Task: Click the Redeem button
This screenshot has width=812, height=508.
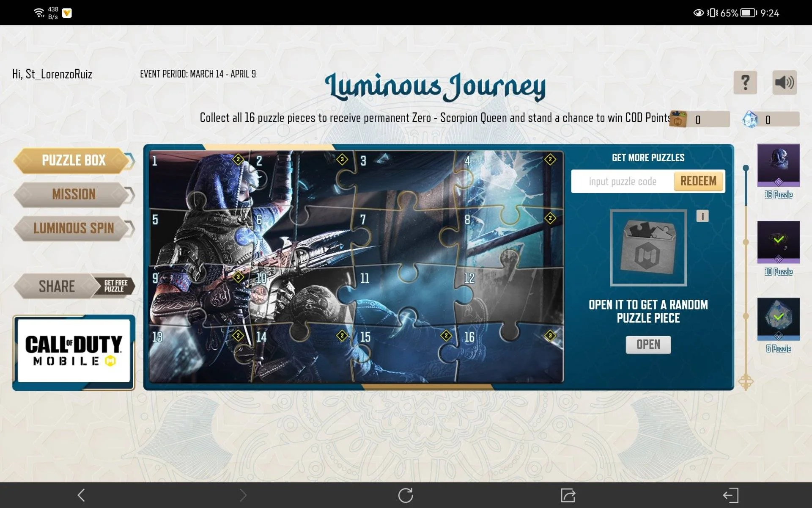Action: click(699, 181)
